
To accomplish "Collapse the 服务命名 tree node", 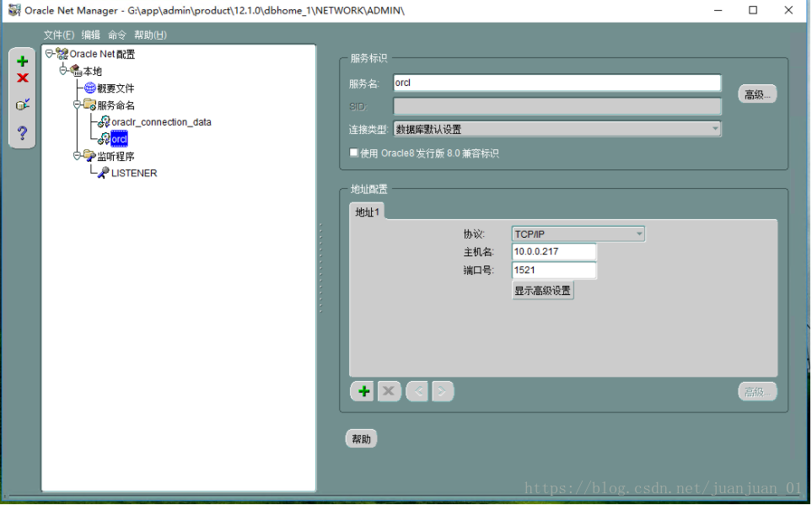I will pyautogui.click(x=78, y=105).
